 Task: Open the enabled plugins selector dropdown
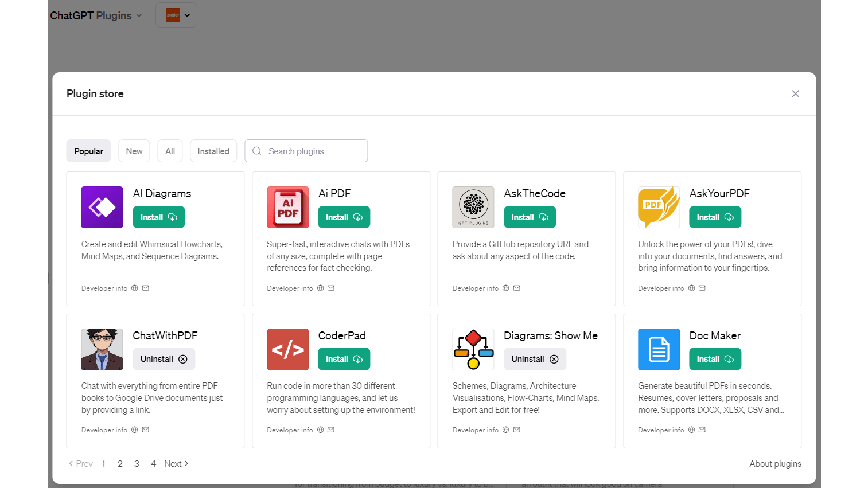click(177, 15)
